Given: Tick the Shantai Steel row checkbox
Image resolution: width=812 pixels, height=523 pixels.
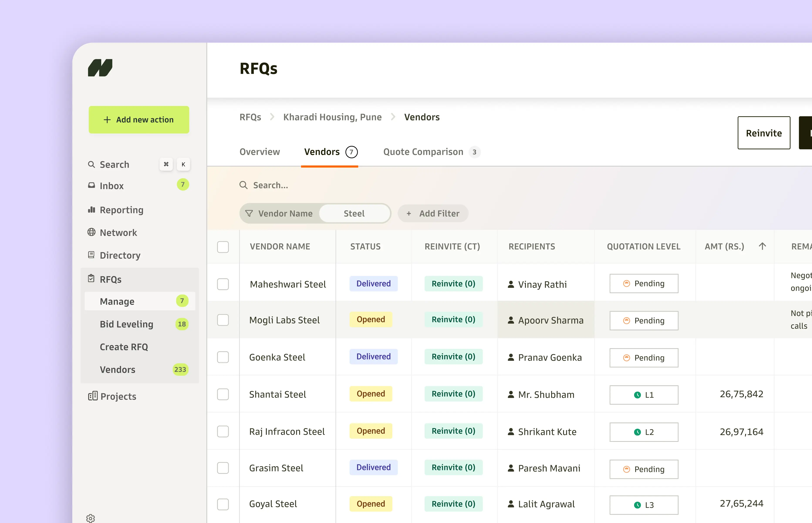Looking at the screenshot, I should [x=223, y=394].
